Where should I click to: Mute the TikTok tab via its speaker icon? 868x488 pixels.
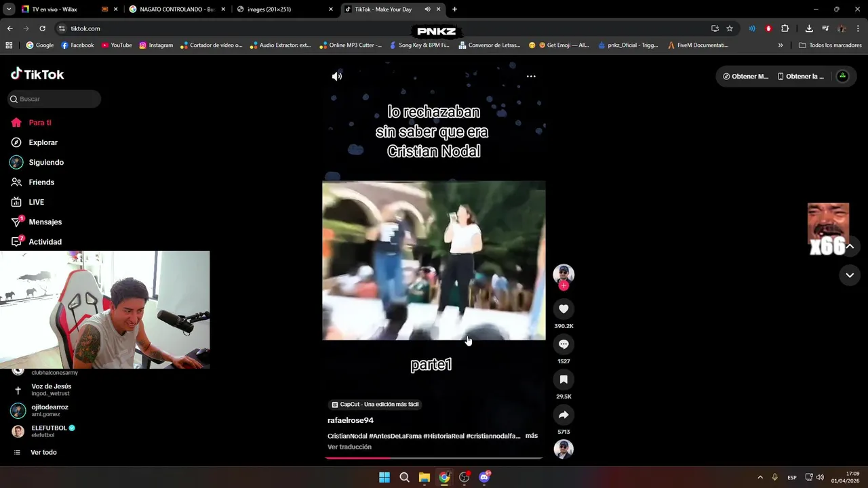click(x=427, y=9)
